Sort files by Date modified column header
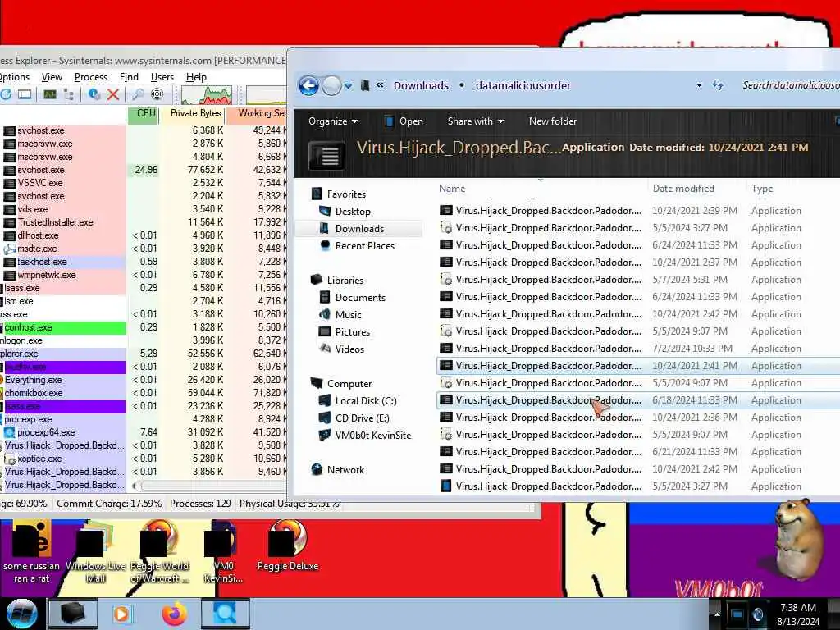The image size is (840, 630). 696,189
